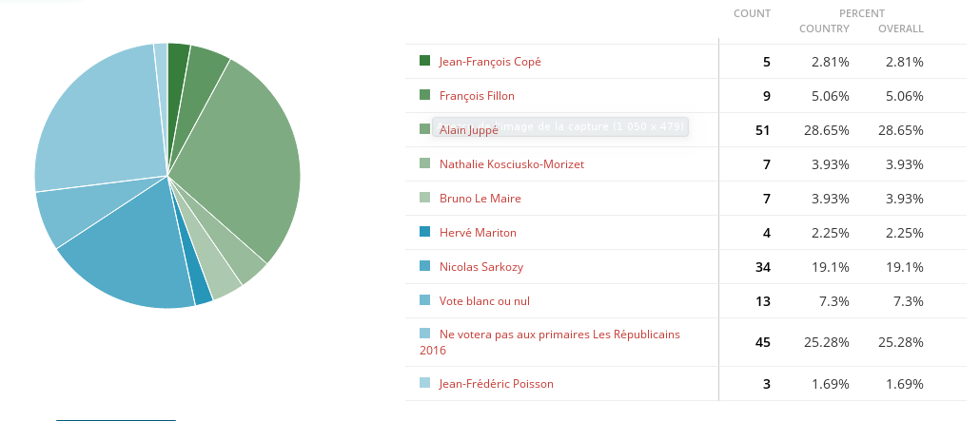Click Hervé Mariton legend color square
The height and width of the screenshot is (421, 980).
tap(424, 232)
